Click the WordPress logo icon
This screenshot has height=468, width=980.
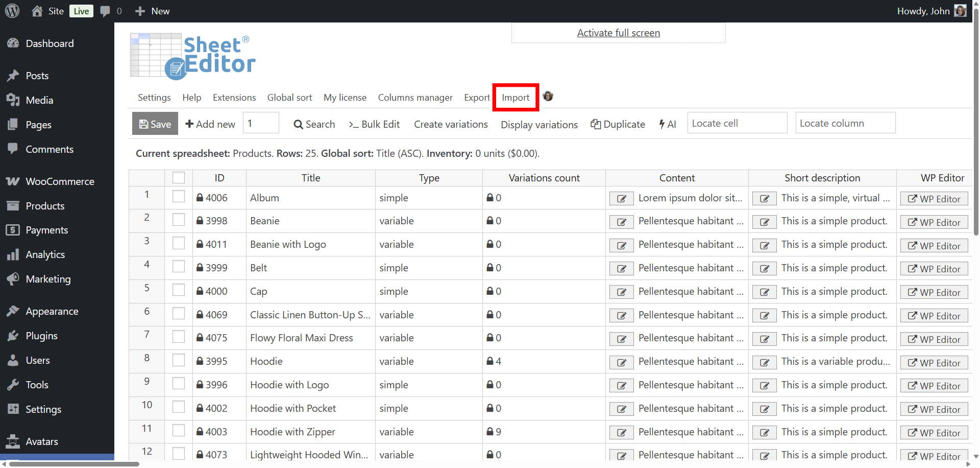[x=12, y=11]
